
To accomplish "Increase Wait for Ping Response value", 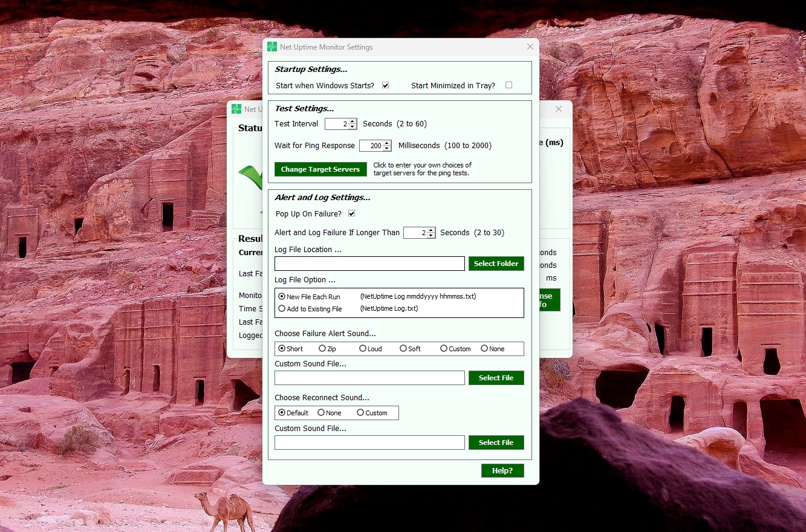I will [x=387, y=143].
